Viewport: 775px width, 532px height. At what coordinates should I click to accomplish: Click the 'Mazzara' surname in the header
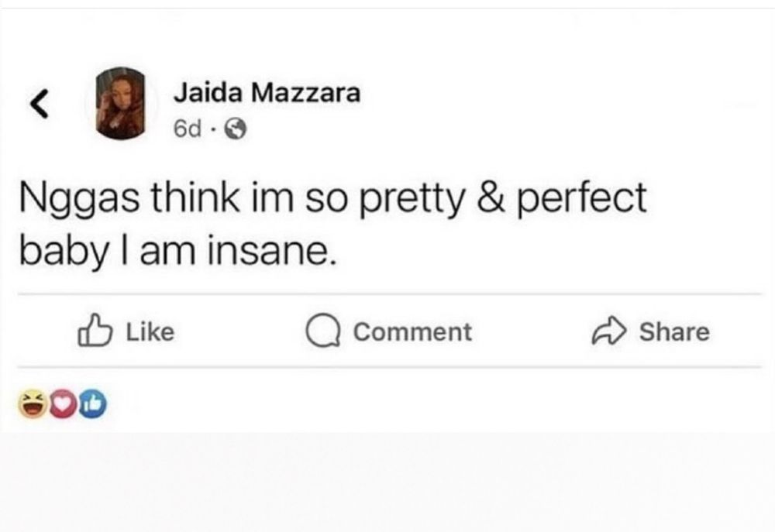(306, 93)
